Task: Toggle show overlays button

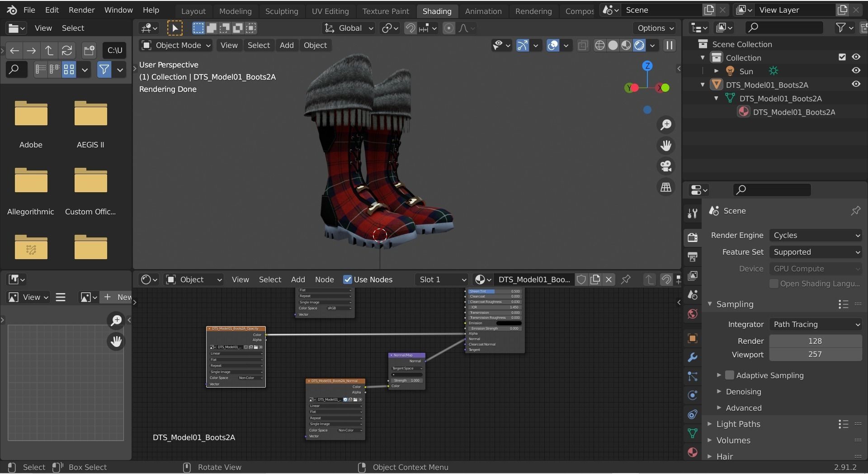Action: click(552, 45)
